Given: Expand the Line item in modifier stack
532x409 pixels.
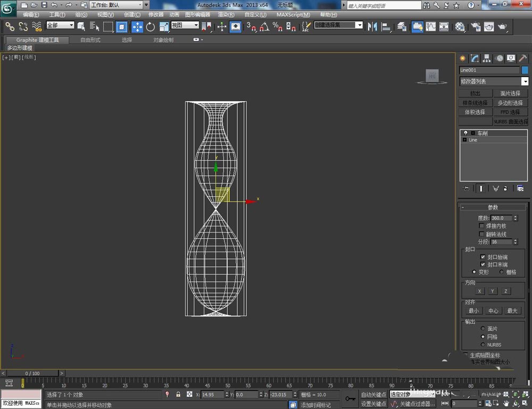Looking at the screenshot, I should coord(464,140).
